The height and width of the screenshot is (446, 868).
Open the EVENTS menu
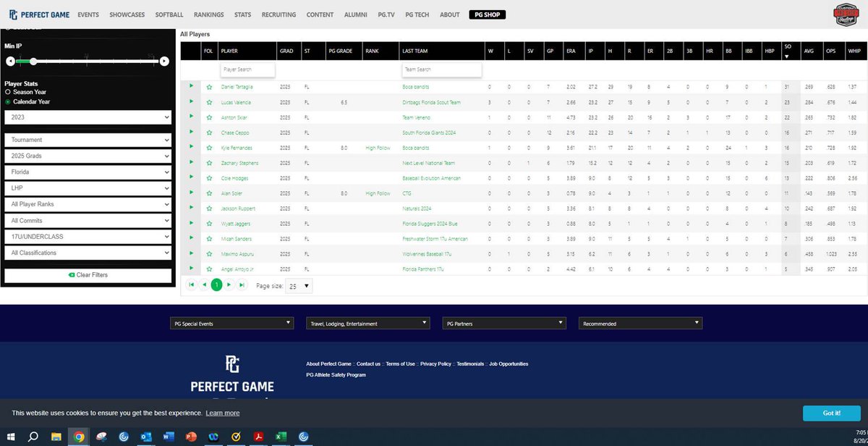pos(88,14)
